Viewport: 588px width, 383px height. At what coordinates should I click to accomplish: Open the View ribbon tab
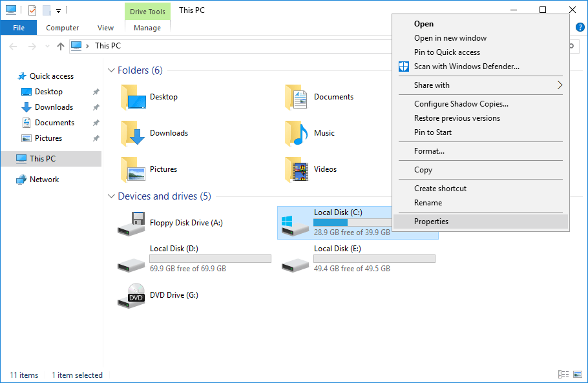tap(105, 28)
